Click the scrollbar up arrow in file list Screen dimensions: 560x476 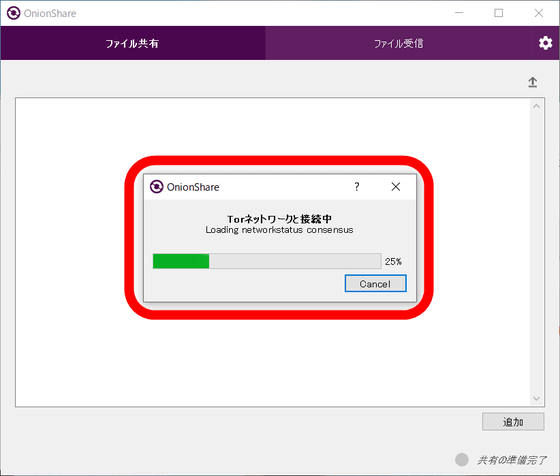click(x=536, y=106)
